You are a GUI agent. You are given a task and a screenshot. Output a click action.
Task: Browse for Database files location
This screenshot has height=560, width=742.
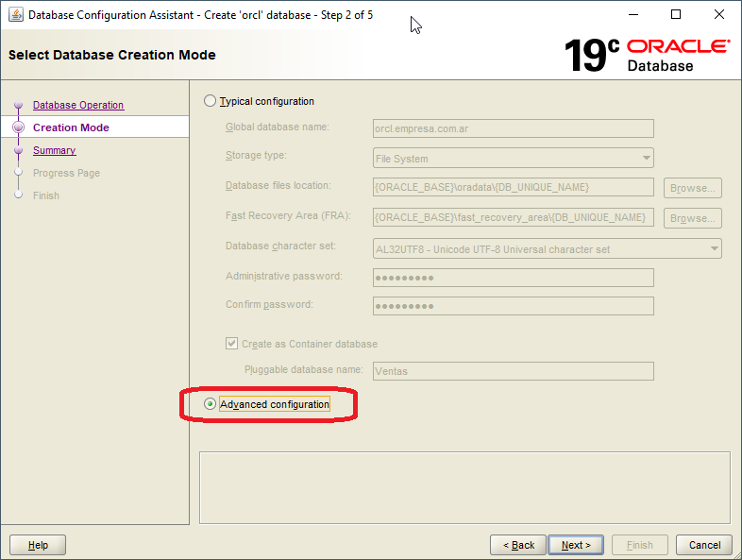click(x=693, y=188)
